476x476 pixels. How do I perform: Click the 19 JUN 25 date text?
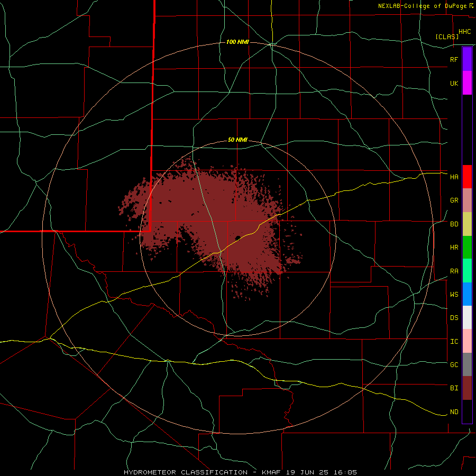(x=307, y=472)
